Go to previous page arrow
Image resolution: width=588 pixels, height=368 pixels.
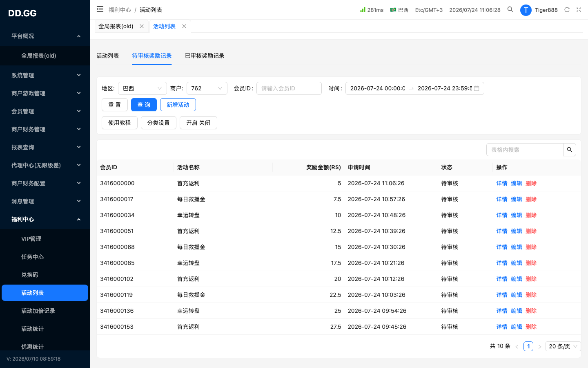[517, 346]
